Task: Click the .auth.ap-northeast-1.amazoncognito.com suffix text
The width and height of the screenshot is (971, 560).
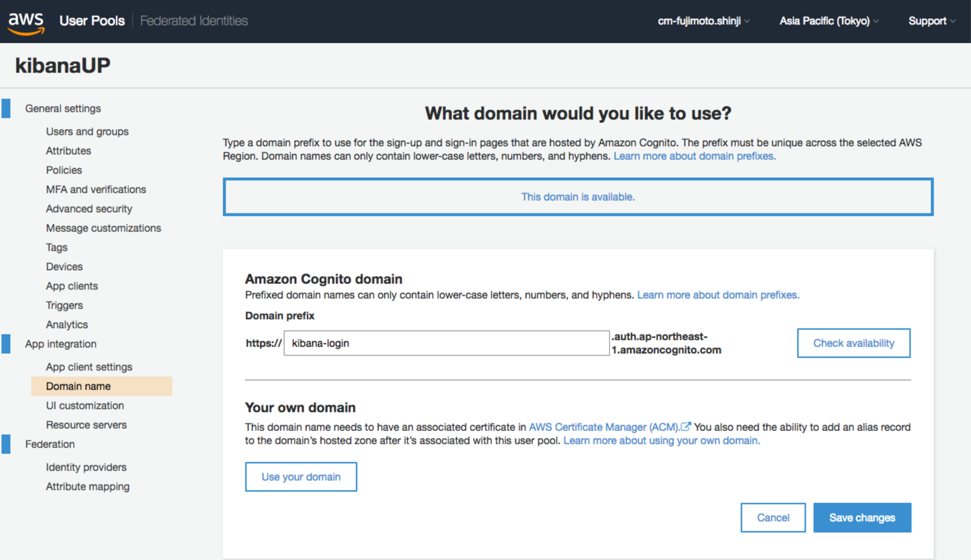Action: (666, 343)
